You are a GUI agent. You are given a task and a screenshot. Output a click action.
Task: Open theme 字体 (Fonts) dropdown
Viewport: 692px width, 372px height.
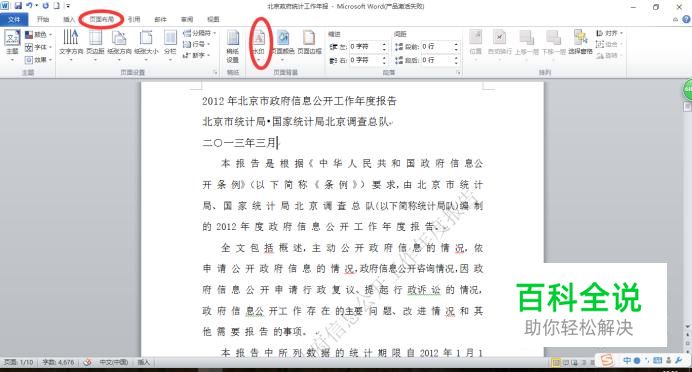(x=38, y=47)
